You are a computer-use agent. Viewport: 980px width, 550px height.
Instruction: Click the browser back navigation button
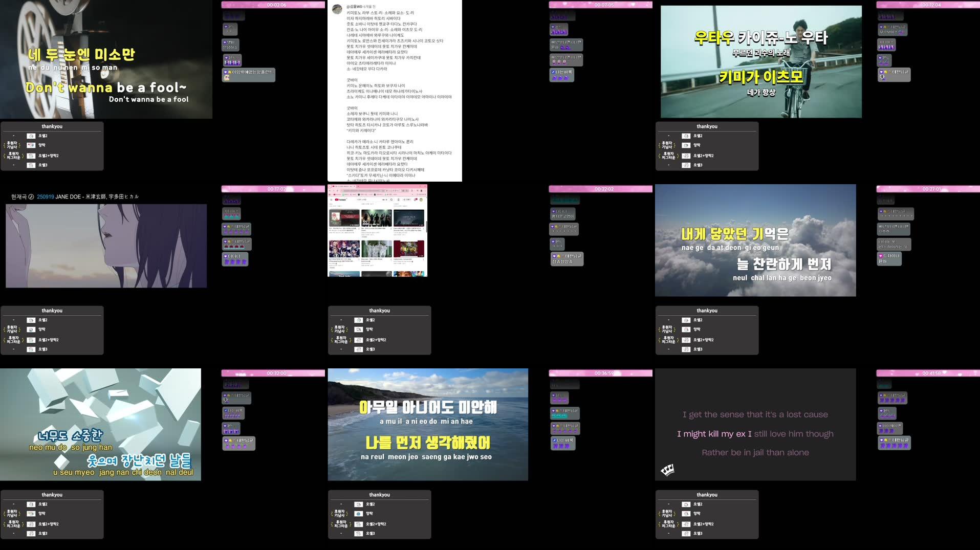coord(330,190)
